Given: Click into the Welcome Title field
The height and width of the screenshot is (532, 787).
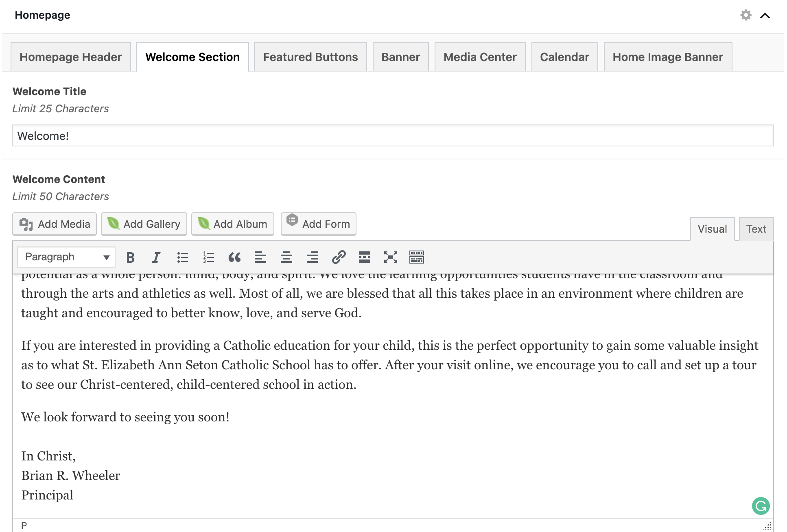Looking at the screenshot, I should (x=393, y=136).
